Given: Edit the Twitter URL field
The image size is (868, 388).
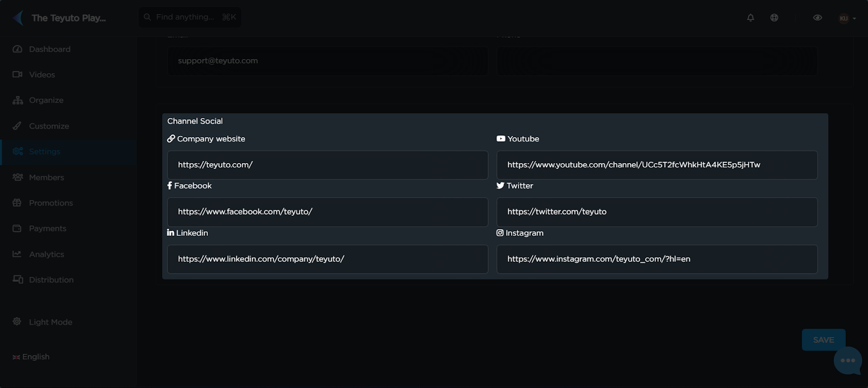Looking at the screenshot, I should click(x=657, y=212).
